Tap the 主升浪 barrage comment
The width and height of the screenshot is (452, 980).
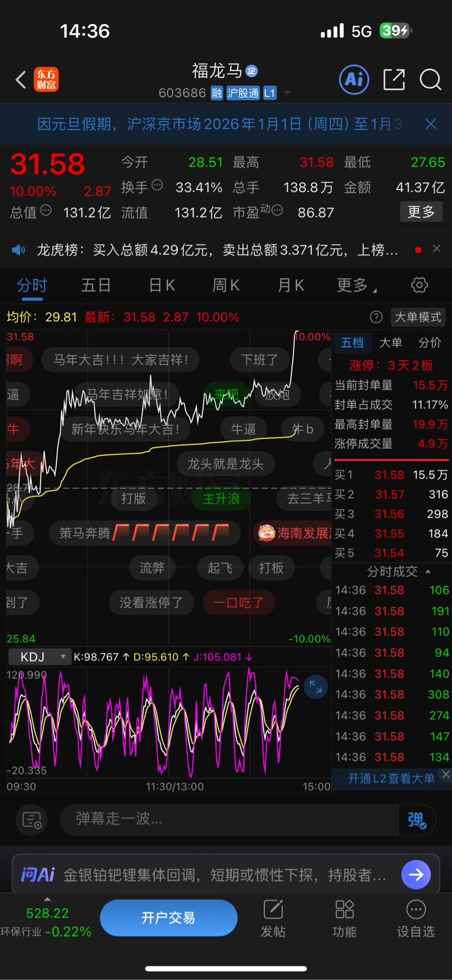(221, 499)
